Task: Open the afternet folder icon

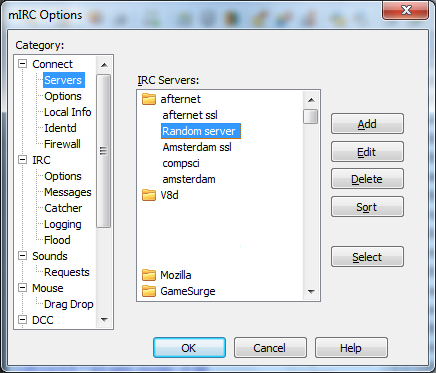Action: [149, 99]
